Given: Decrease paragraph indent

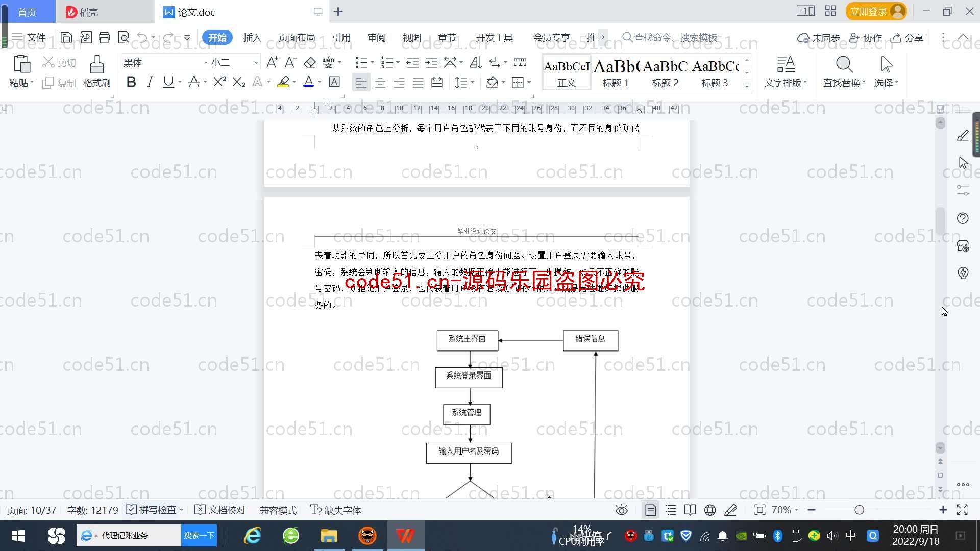Looking at the screenshot, I should [x=412, y=62].
